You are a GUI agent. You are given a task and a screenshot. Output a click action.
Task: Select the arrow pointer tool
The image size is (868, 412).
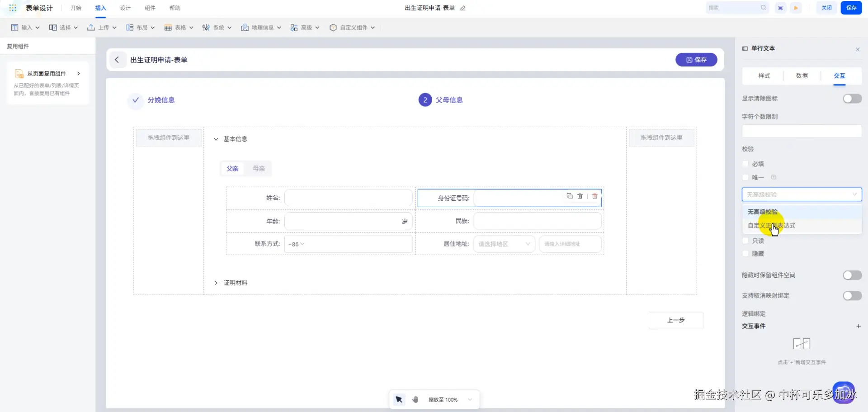tap(399, 399)
